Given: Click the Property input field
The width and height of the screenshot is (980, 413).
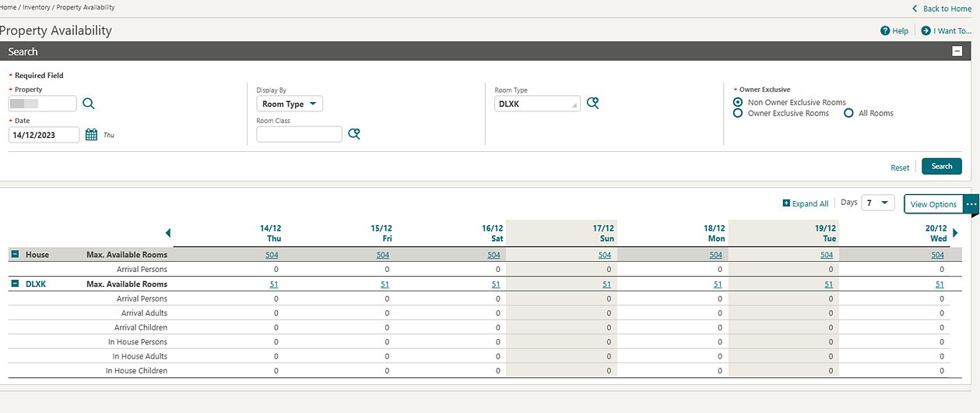Looking at the screenshot, I should click(43, 104).
